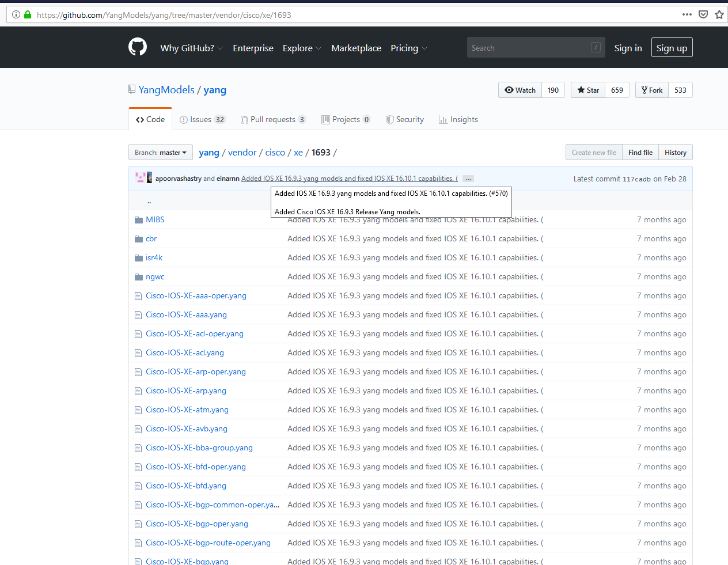Screen dimensions: 728x565
Task: Open Cisco-IOS-XE-bfd-oper.yang file
Action: pyautogui.click(x=196, y=467)
